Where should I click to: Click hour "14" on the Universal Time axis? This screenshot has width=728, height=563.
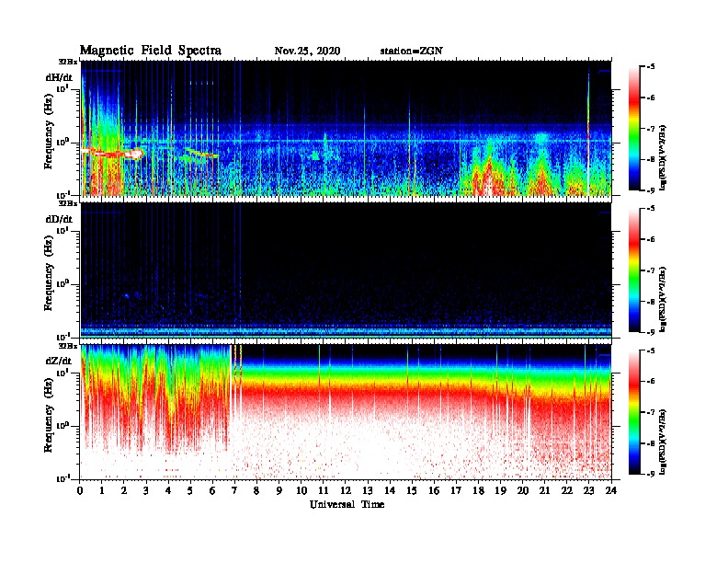[390, 491]
